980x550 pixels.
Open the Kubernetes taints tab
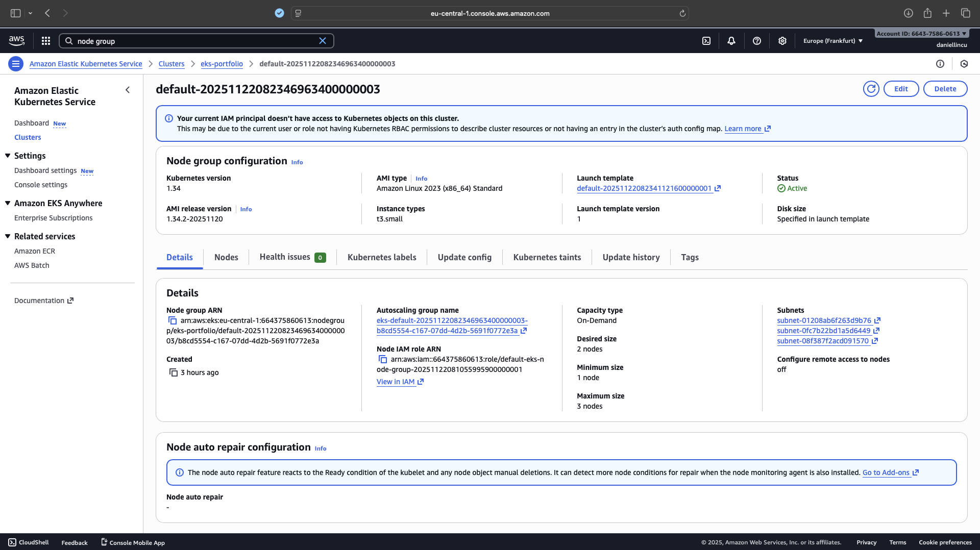[x=547, y=258]
